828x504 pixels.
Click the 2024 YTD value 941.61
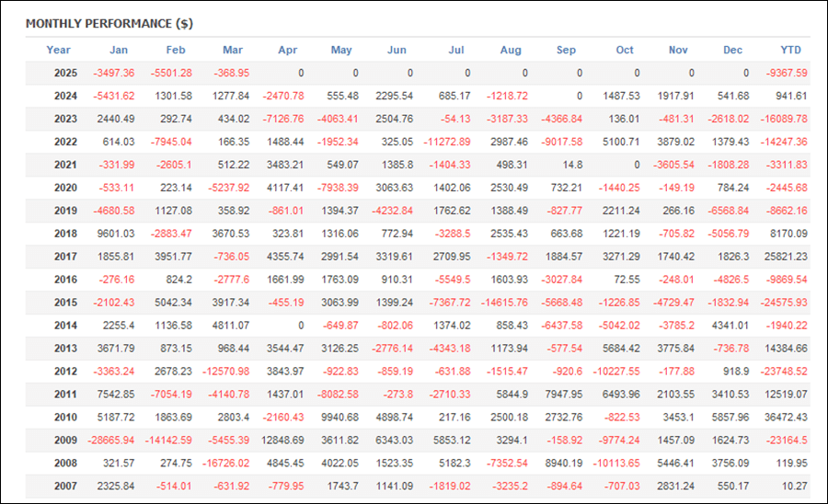[791, 96]
